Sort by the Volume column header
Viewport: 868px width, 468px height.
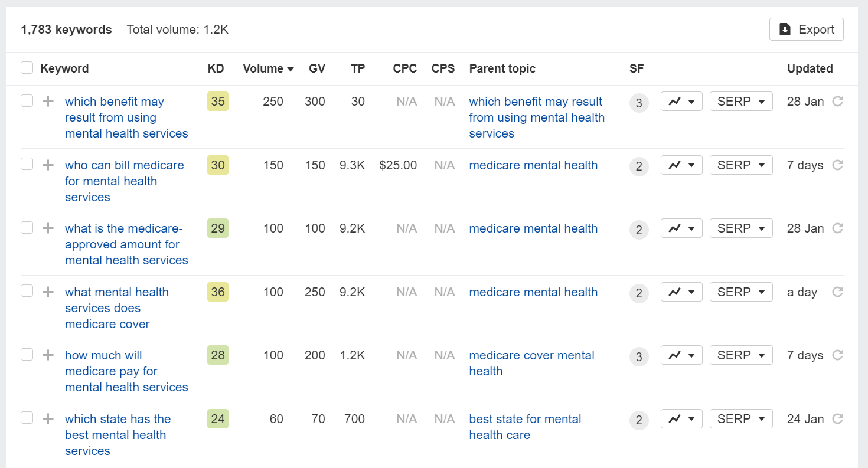pyautogui.click(x=268, y=68)
